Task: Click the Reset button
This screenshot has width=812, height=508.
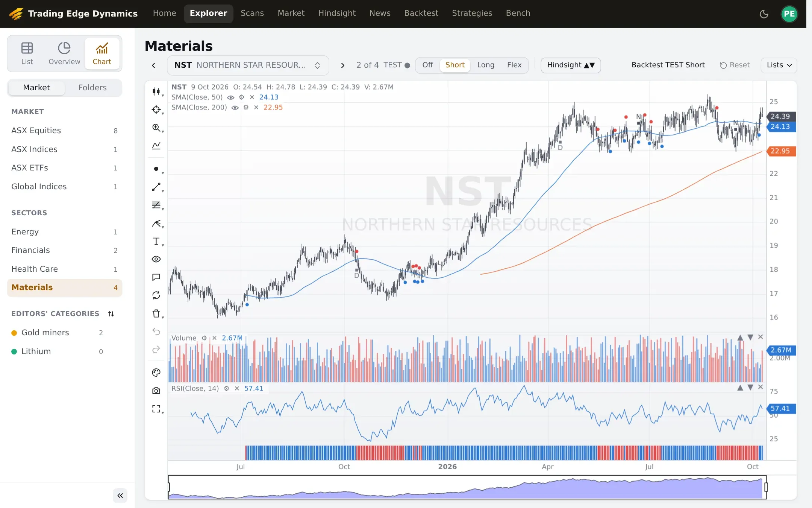Action: 735,65
